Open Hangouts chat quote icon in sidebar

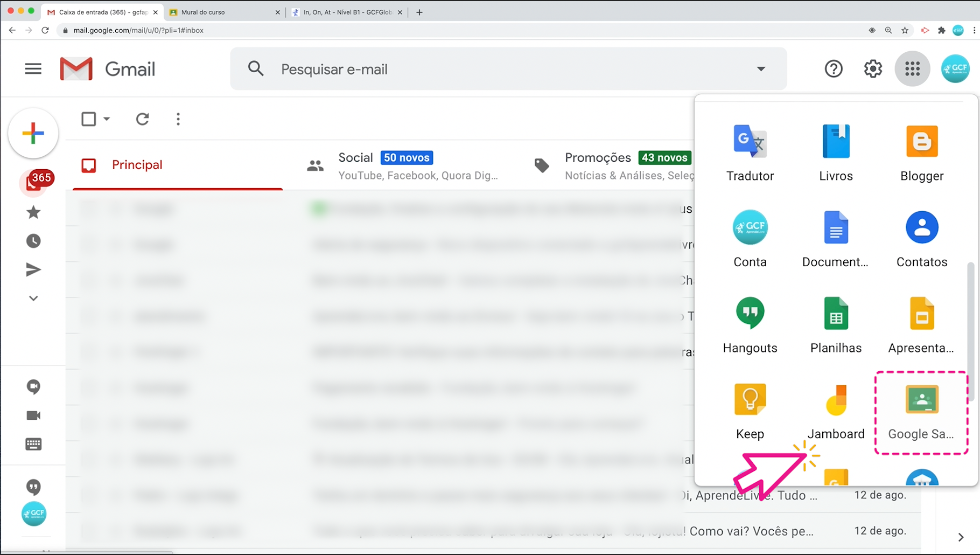tap(33, 487)
